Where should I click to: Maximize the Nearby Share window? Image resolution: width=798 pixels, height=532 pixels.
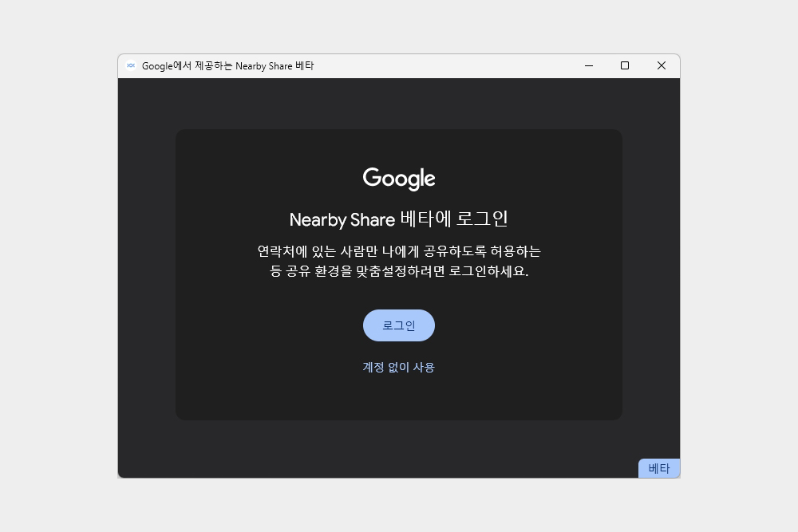625,65
